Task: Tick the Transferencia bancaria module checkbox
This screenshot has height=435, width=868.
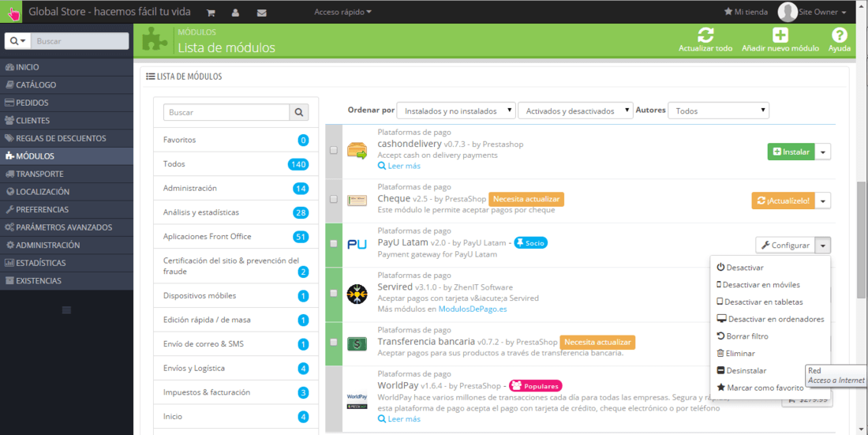Action: point(333,343)
